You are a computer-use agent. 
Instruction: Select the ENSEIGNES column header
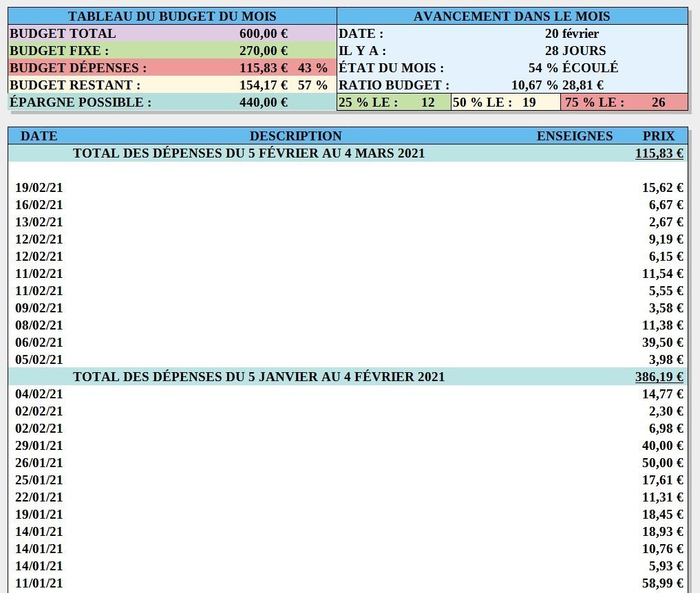click(x=575, y=136)
